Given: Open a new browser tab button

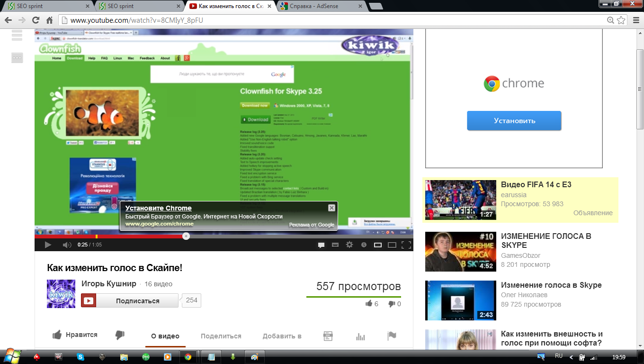Looking at the screenshot, I should [x=376, y=6].
